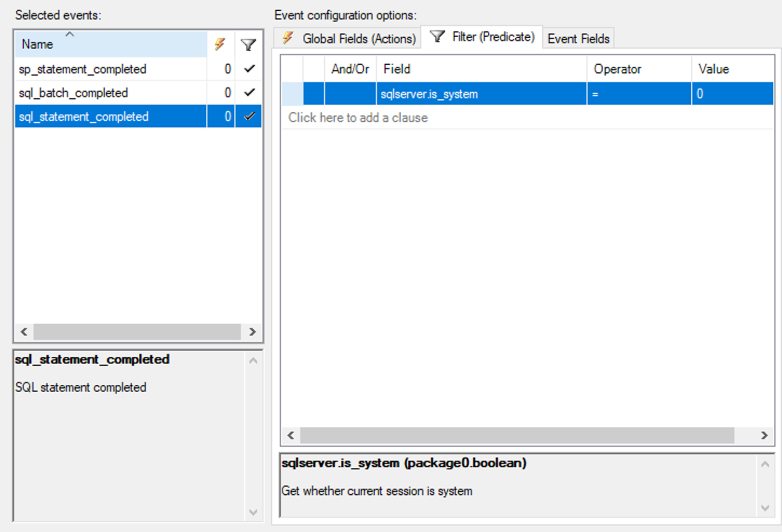Open the operator cell showing equals sign
The width and height of the screenshot is (782, 532).
pyautogui.click(x=639, y=94)
